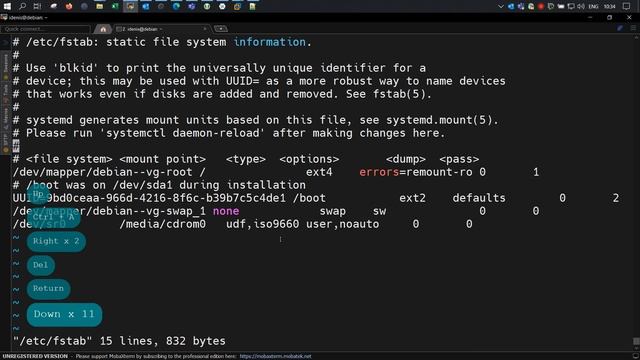
Task: Show hidden system tray icons
Action: [501, 7]
